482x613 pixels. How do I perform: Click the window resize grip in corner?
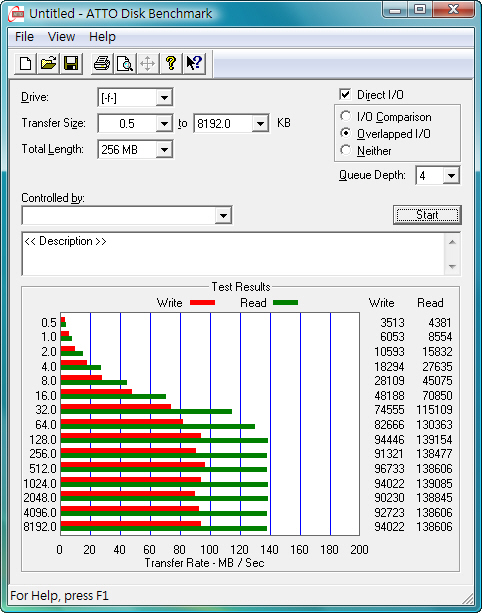[x=468, y=598]
